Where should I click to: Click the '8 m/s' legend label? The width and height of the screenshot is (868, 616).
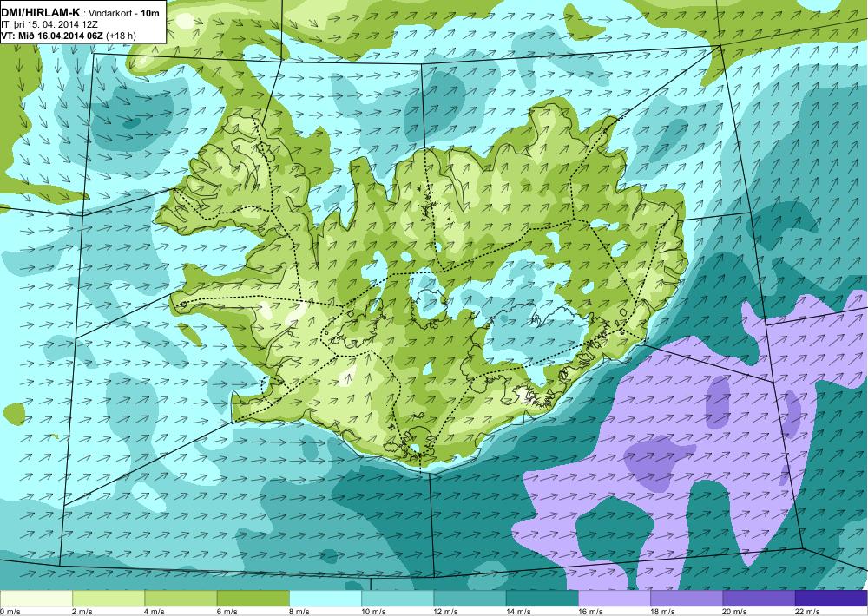[x=299, y=612]
